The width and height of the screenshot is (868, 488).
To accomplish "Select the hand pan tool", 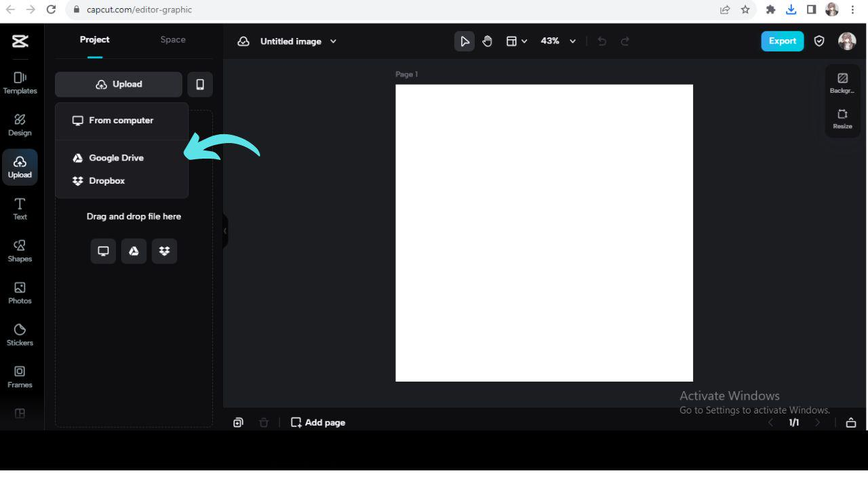I will point(487,41).
